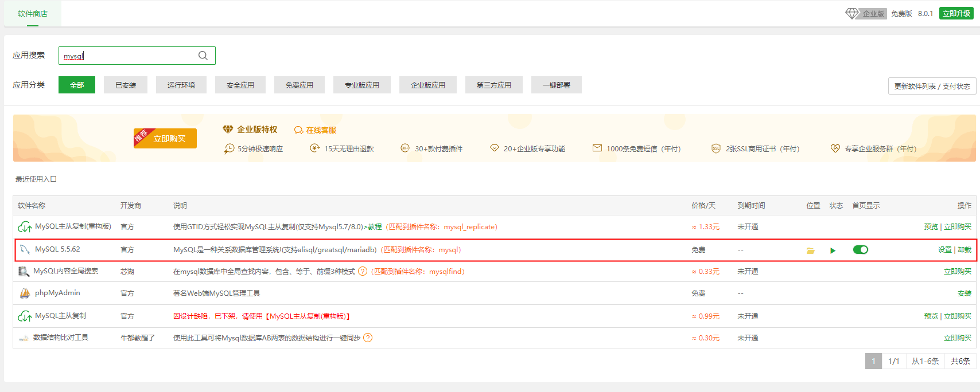The image size is (980, 392).
Task: Click the 软件名称 column header
Action: tap(32, 206)
